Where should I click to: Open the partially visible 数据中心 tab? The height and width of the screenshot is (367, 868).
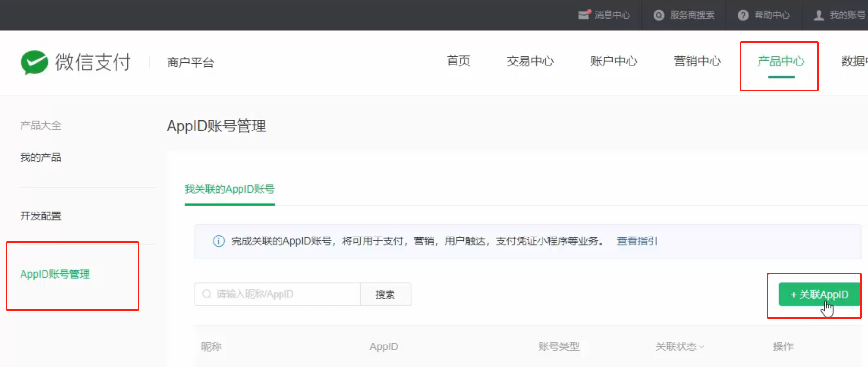pyautogui.click(x=854, y=61)
